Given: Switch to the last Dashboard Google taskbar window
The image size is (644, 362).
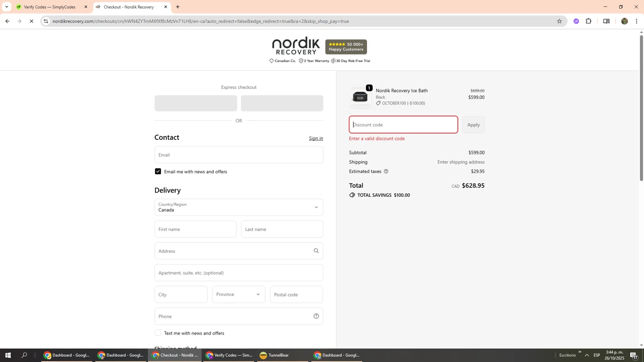Looking at the screenshot, I should (x=337, y=355).
